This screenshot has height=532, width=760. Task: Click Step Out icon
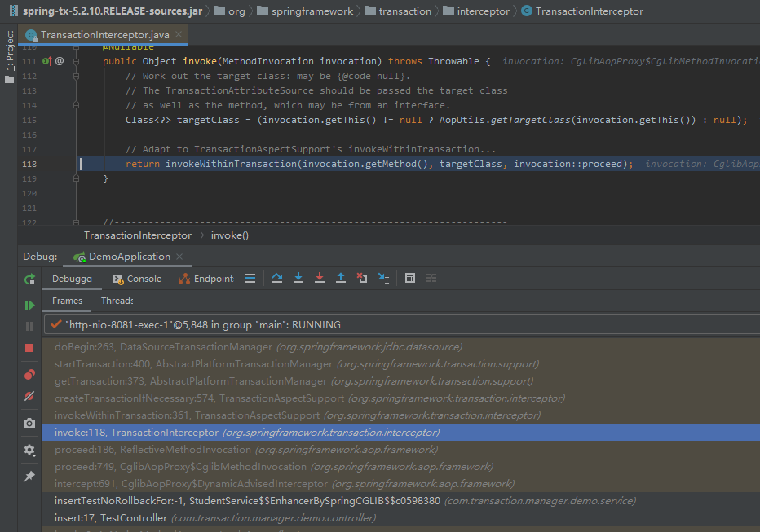[341, 279]
